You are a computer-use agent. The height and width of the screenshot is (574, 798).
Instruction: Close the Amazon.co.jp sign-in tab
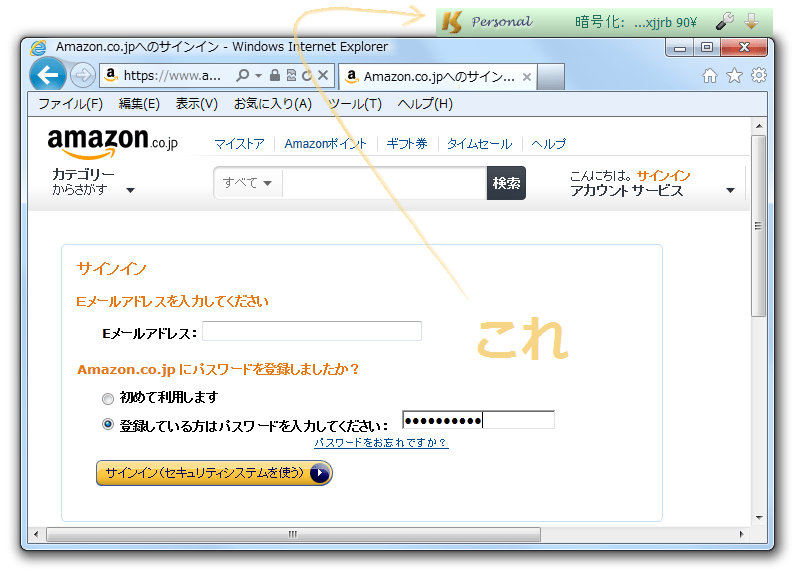tap(527, 77)
